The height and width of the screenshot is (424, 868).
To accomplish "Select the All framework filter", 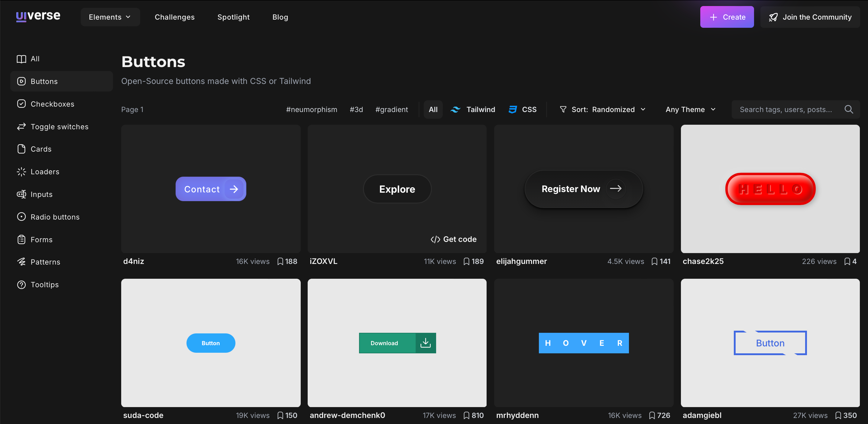I will [x=433, y=109].
